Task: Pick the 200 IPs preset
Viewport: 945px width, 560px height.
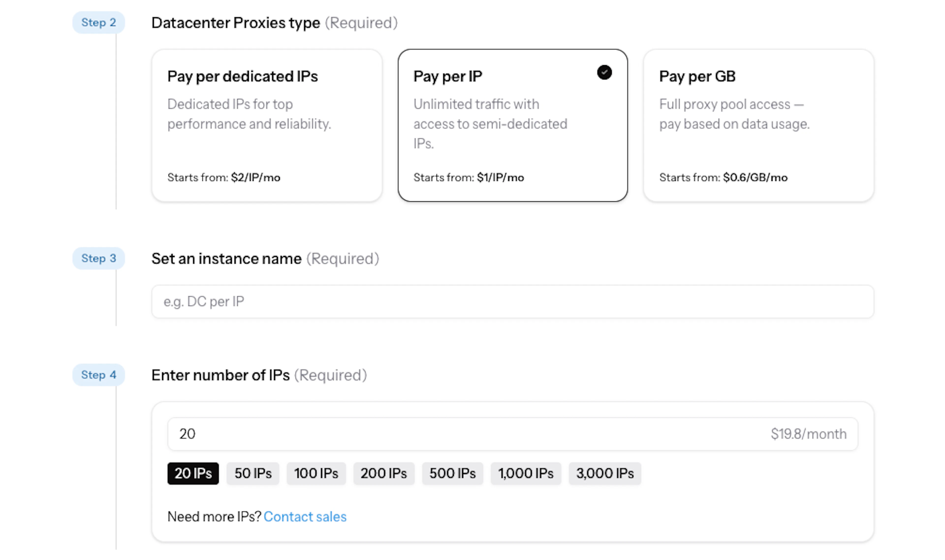Action: 384,473
